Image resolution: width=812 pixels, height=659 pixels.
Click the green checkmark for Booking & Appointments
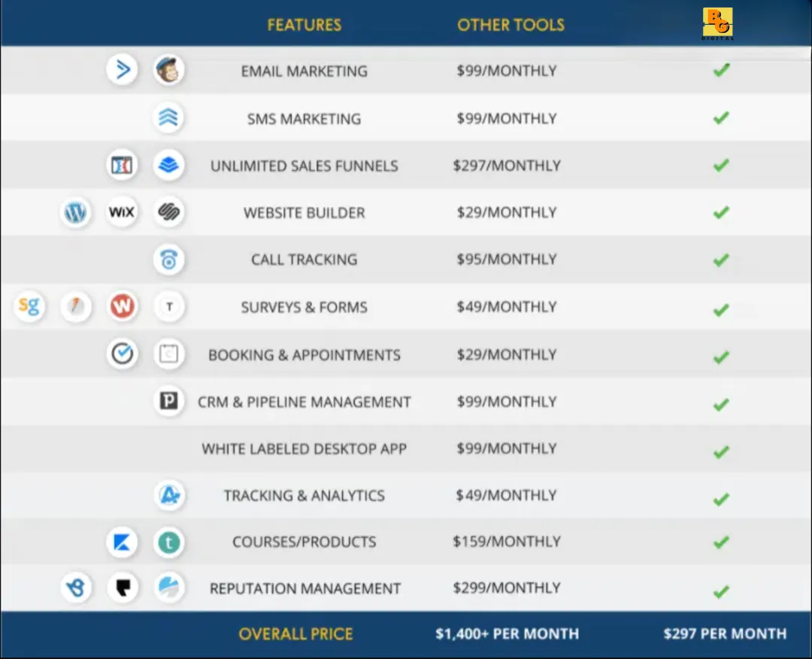[721, 357]
